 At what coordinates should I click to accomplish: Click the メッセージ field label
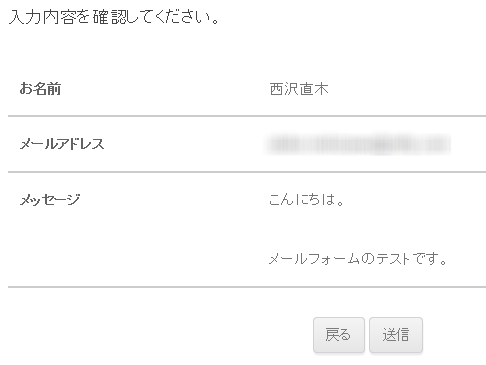pos(50,200)
